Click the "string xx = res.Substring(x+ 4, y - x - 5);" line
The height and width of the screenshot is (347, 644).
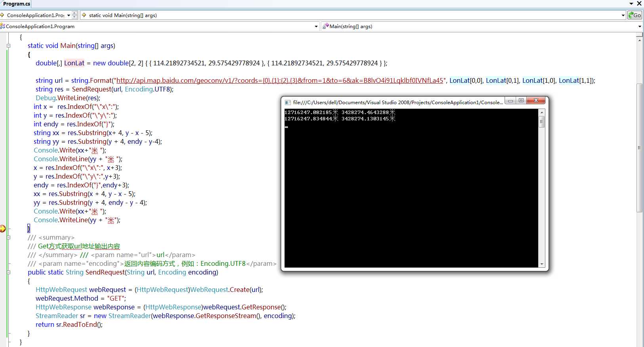coord(93,133)
